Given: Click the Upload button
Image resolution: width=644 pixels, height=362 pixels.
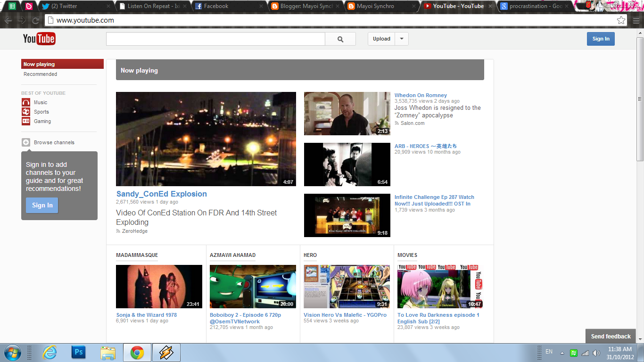Looking at the screenshot, I should (x=382, y=39).
